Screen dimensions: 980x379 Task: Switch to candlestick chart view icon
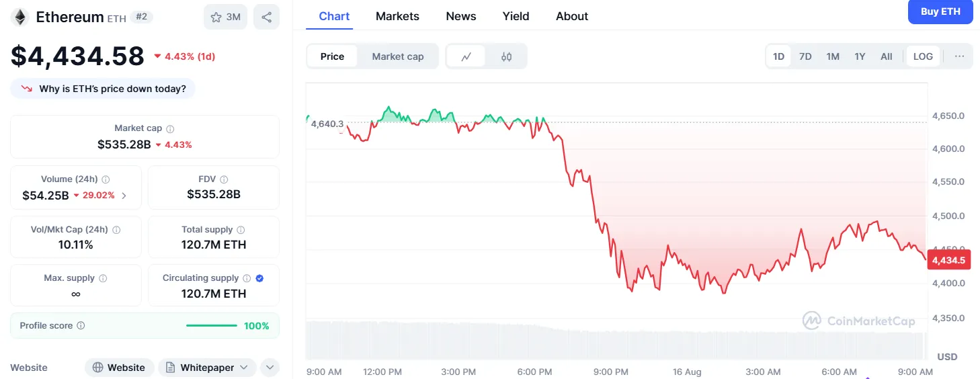tap(506, 56)
